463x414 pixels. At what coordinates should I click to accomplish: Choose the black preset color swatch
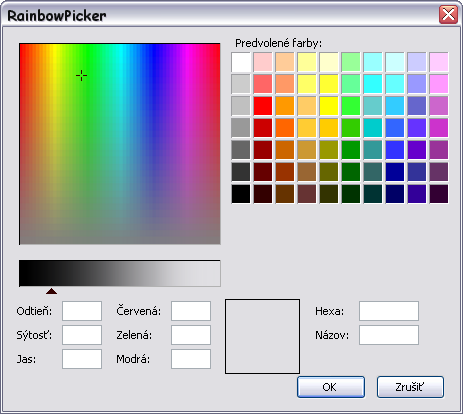pos(241,194)
